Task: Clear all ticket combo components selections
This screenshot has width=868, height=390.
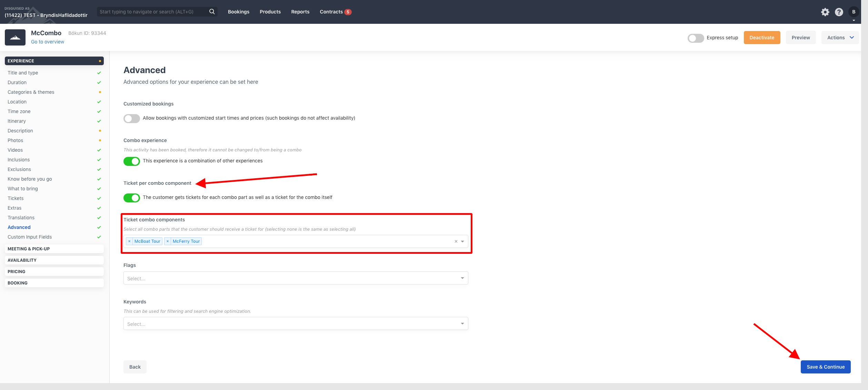Action: click(456, 241)
